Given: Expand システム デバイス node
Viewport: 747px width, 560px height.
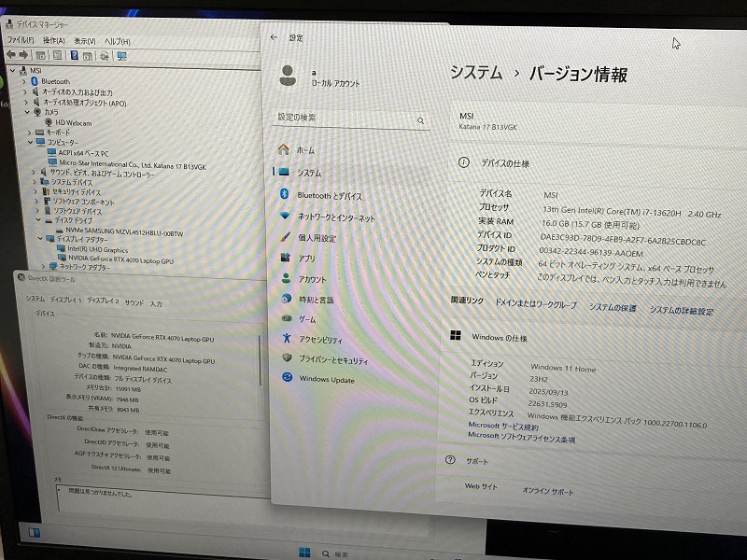Looking at the screenshot, I should (x=35, y=181).
